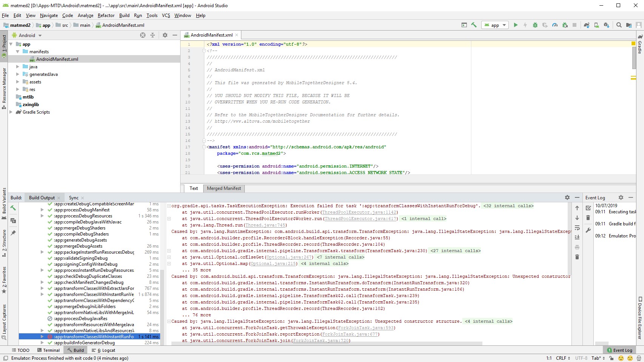
Task: Run the app with the green play button
Action: [516, 25]
